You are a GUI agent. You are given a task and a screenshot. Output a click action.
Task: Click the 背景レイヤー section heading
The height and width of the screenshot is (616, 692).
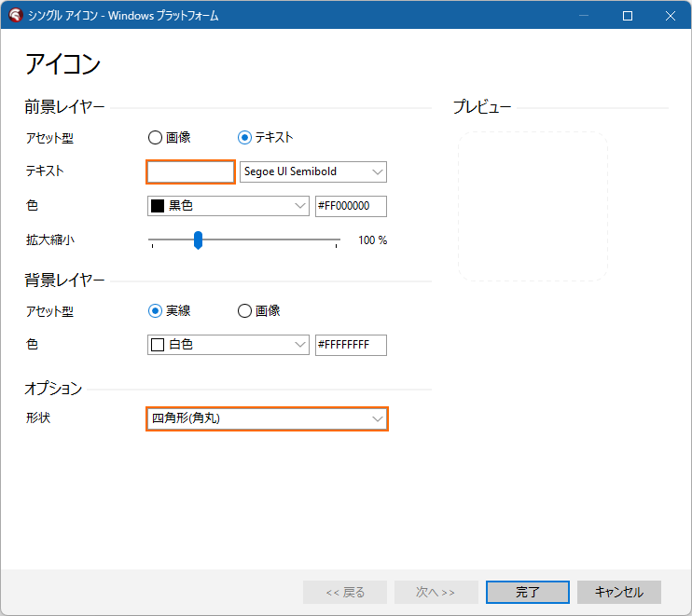[x=64, y=280]
